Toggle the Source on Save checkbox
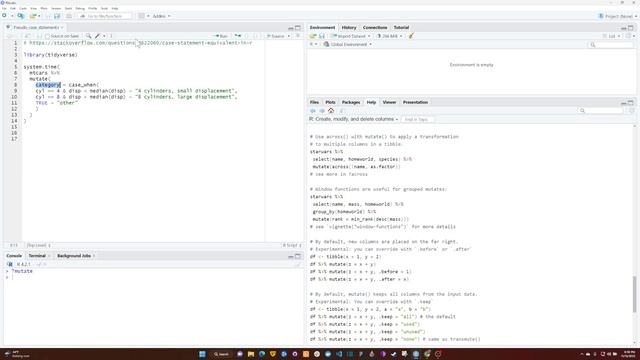Viewport: 640px width, 360px height. [47, 36]
